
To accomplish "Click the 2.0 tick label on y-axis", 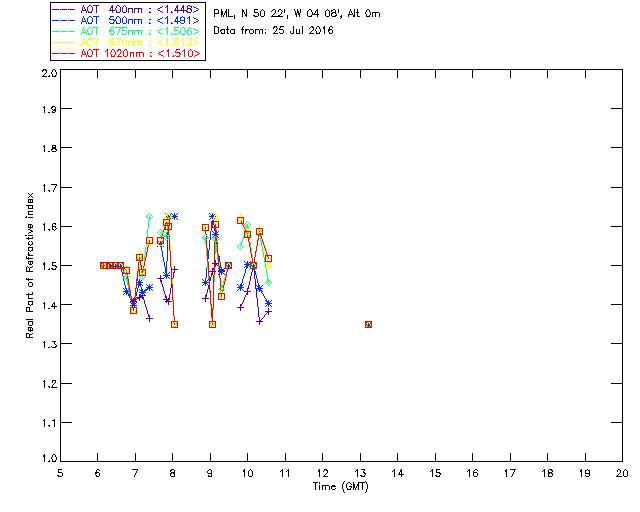I will pos(48,75).
